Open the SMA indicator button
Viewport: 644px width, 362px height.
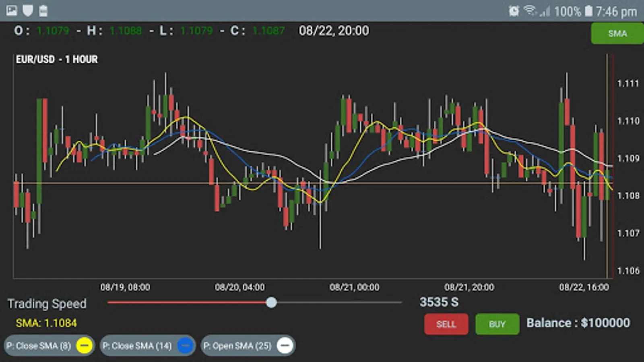pyautogui.click(x=617, y=33)
